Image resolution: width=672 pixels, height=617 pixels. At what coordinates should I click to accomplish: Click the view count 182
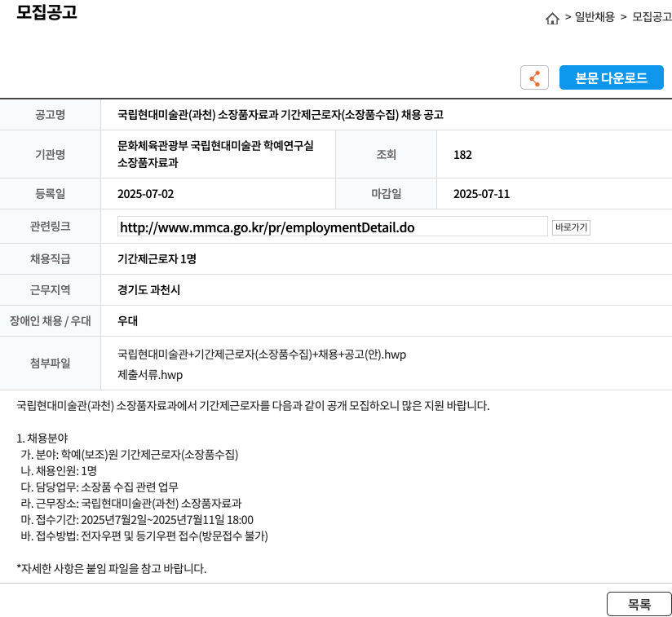click(462, 155)
